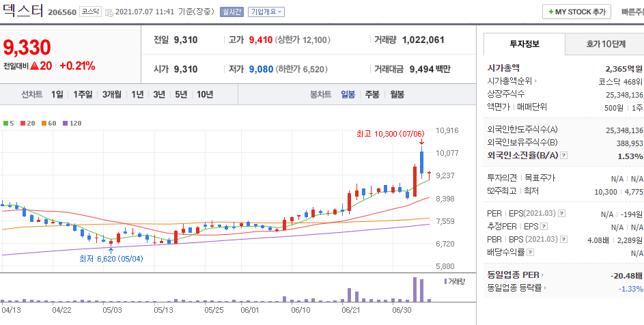Switch to 투자정보 tab
644x325 pixels.
[x=524, y=44]
